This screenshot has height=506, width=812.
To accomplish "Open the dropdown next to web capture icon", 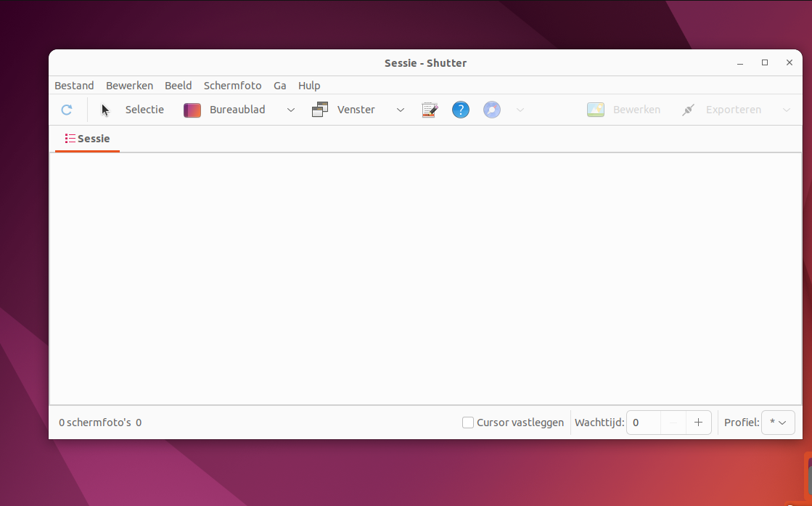I will [x=520, y=110].
